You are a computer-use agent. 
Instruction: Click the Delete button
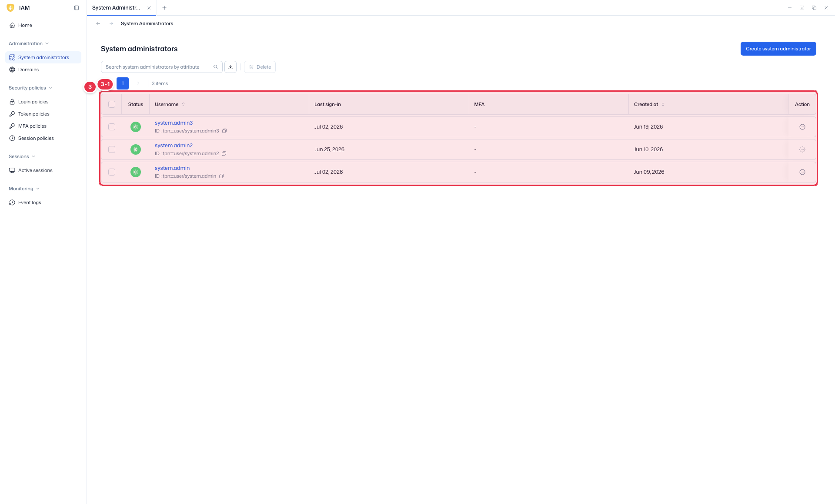(260, 67)
